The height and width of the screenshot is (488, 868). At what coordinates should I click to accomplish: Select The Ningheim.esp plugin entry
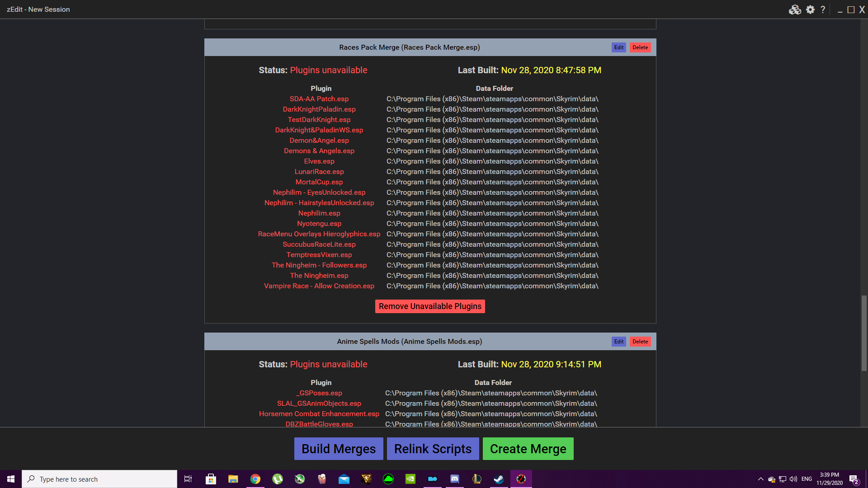pyautogui.click(x=319, y=276)
